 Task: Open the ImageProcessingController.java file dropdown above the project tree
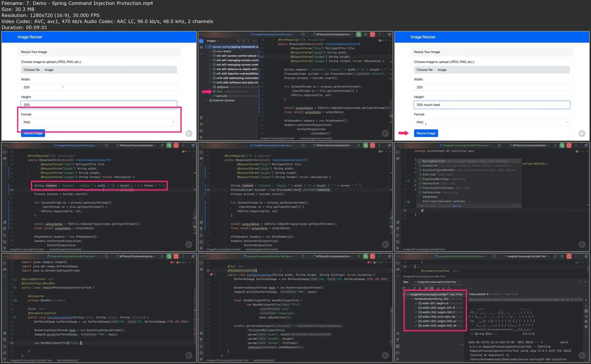click(x=272, y=34)
